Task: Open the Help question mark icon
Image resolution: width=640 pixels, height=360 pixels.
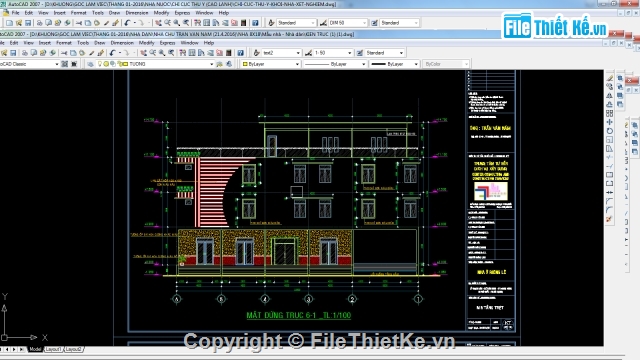Action: [240, 53]
